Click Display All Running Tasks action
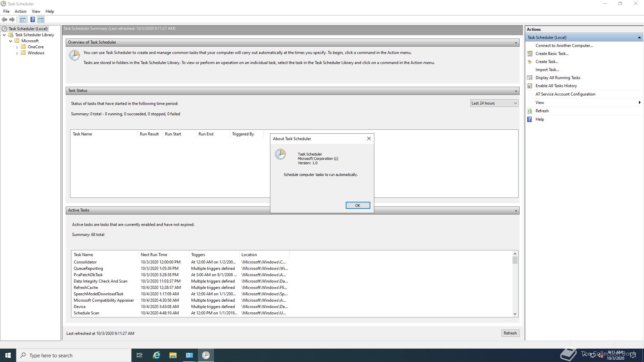The image size is (644, 362). pos(557,78)
